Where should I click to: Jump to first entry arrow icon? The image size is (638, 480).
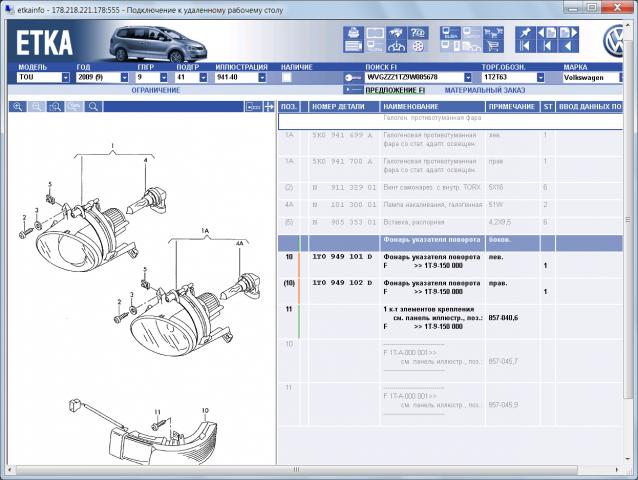(525, 46)
